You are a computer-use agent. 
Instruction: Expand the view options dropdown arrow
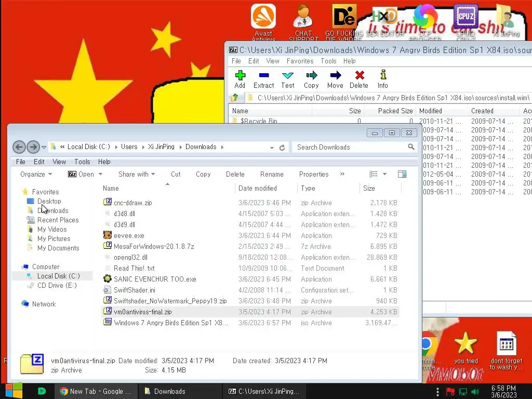385,174
